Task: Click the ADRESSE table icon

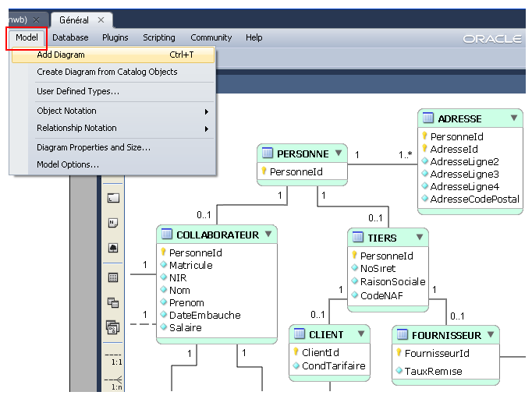Action: click(428, 118)
